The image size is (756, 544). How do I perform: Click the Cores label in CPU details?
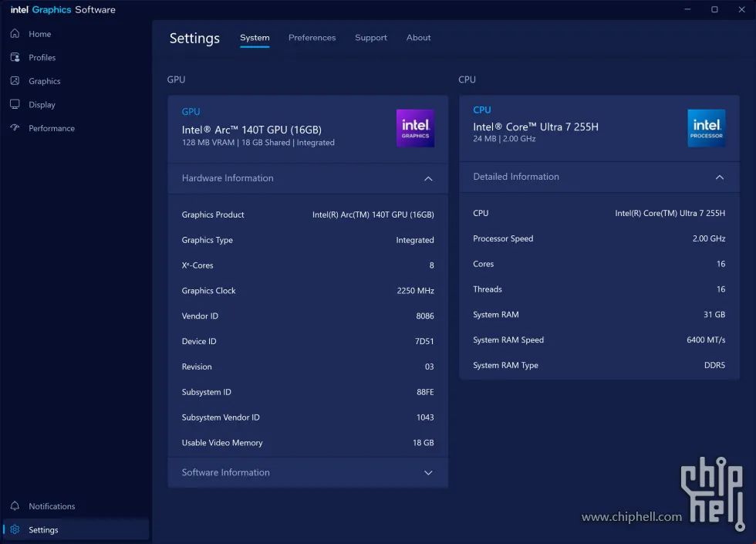click(x=483, y=264)
